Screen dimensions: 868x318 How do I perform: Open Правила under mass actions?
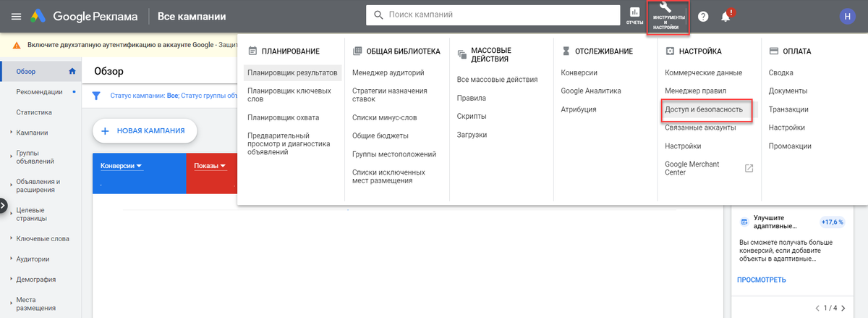point(472,98)
